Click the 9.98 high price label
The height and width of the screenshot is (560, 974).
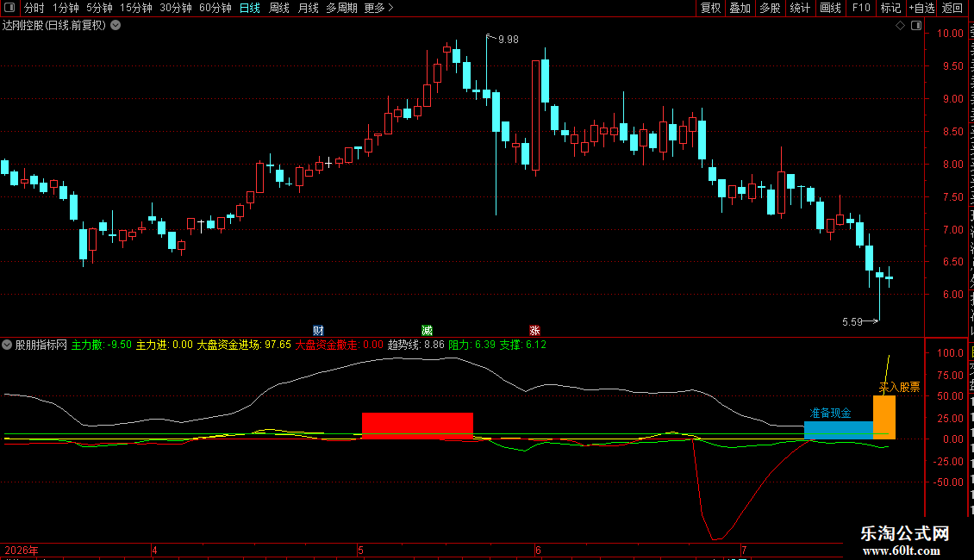tap(509, 40)
